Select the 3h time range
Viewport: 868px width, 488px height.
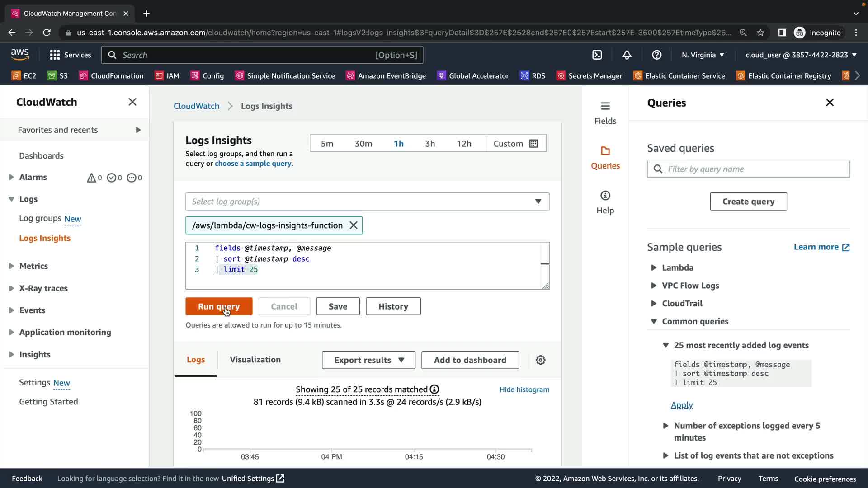pos(429,144)
